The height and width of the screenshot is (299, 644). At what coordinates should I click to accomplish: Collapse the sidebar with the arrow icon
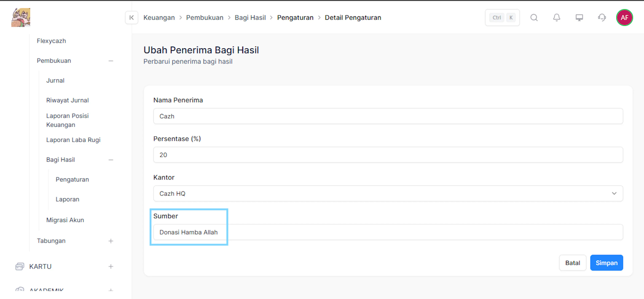(131, 17)
